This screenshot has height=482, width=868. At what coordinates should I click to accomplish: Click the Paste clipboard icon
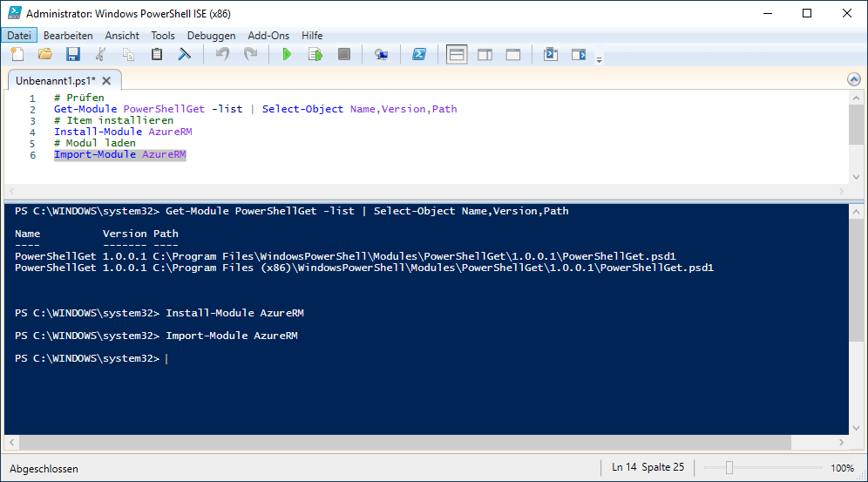point(157,55)
